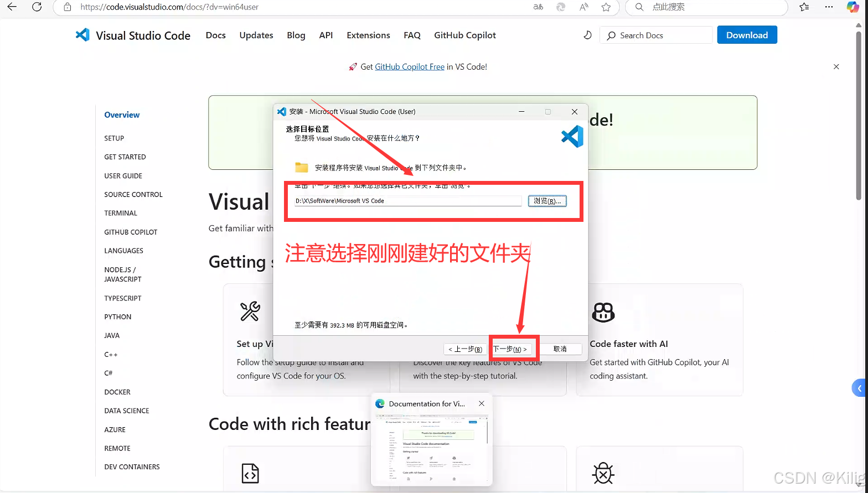Click the blue side panel arrow

tap(859, 388)
